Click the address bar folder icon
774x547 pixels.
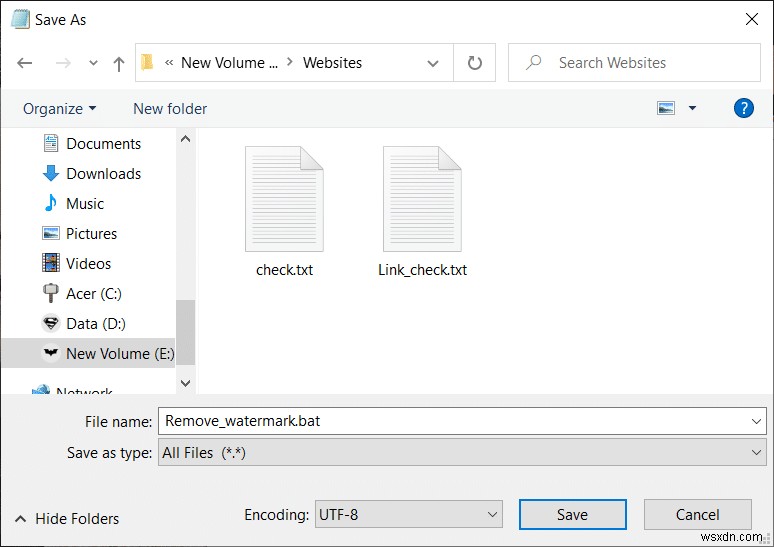147,63
